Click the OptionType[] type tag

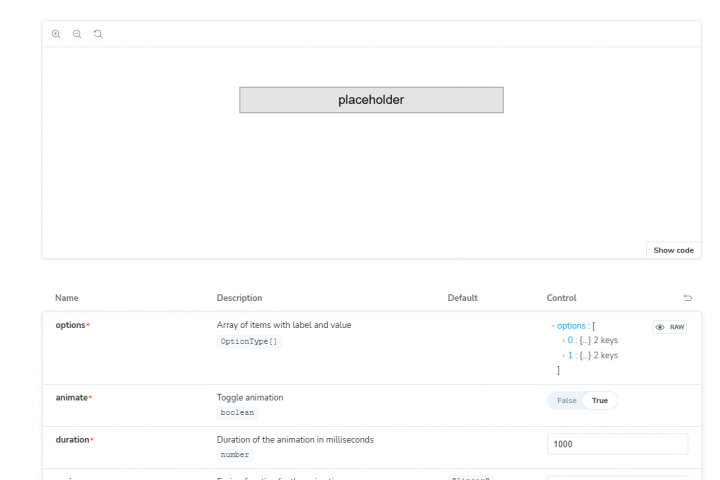pos(249,341)
